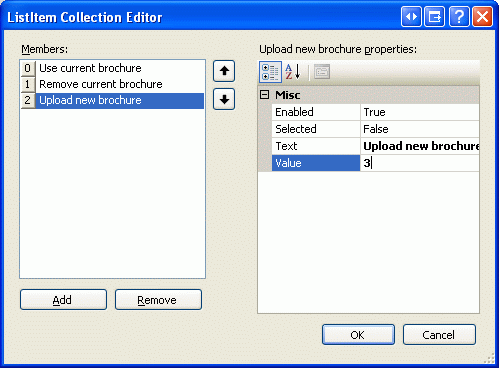Click the window-arrow title bar button
Screen dimensions: 499x368
point(435,16)
